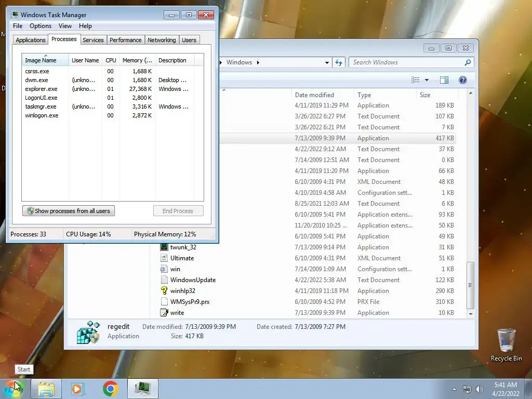Sort files by Size column

pyautogui.click(x=436, y=95)
